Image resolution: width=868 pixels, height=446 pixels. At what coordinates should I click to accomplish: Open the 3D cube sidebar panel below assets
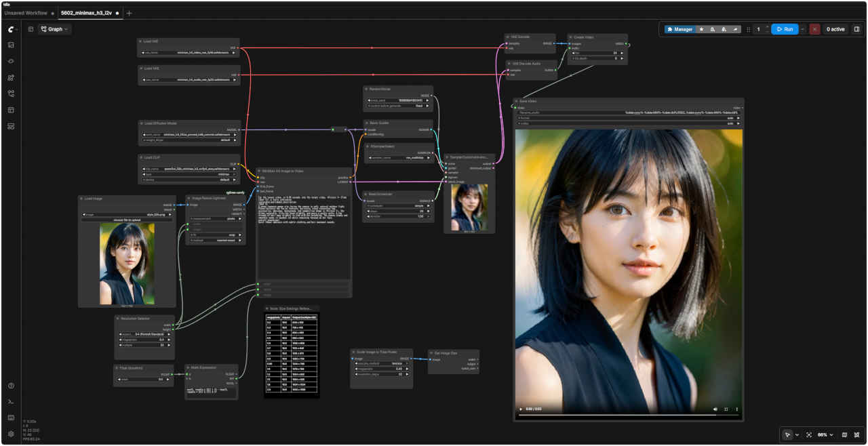point(11,61)
